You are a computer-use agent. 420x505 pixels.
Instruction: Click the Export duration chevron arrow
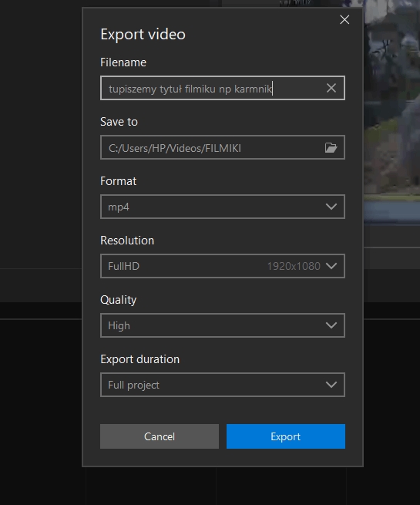[331, 384]
